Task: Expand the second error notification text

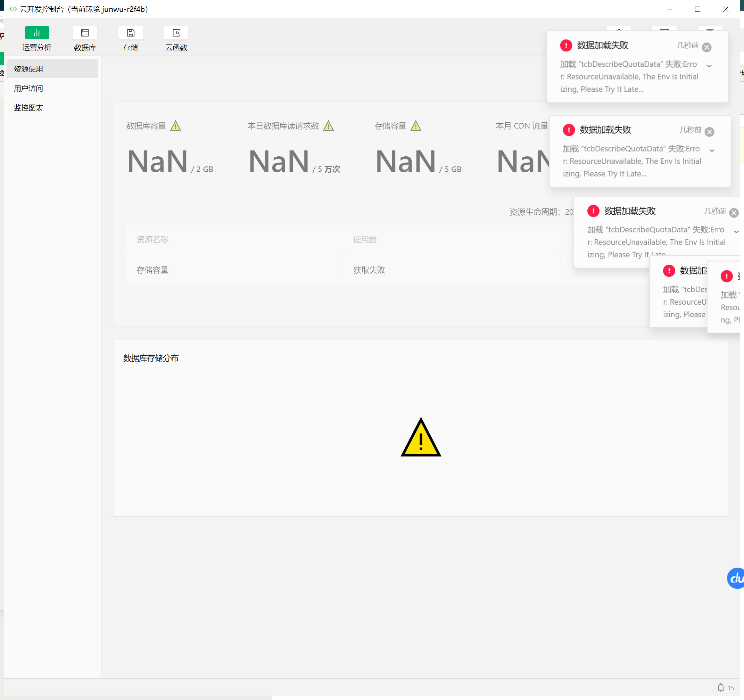Action: (x=712, y=150)
